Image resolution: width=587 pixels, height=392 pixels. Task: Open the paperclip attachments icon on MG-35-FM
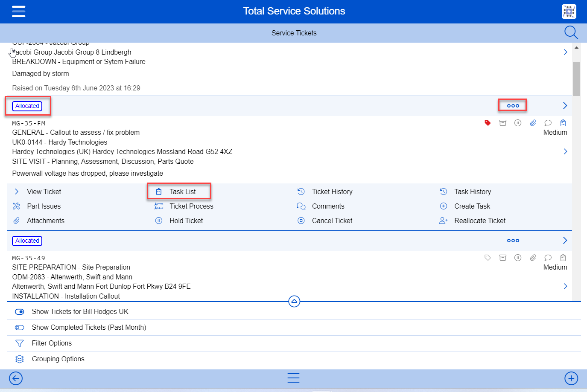tap(533, 123)
